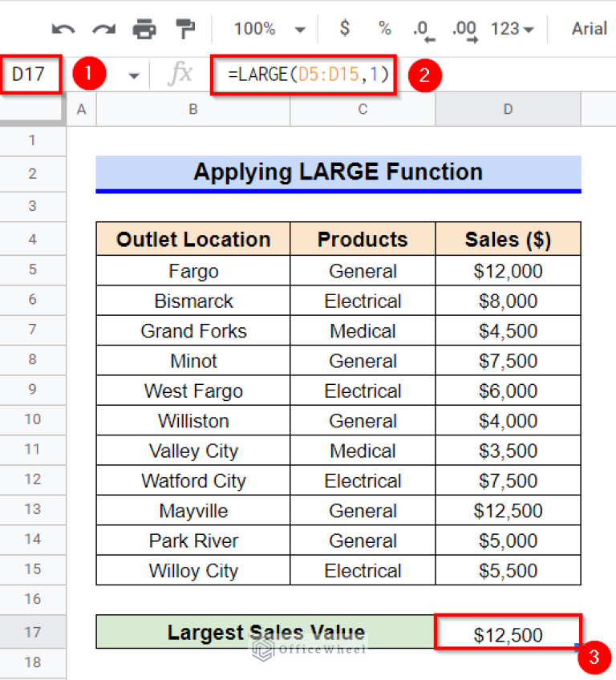This screenshot has height=680, width=616.
Task: Open the Arial font selector
Action: point(590,27)
